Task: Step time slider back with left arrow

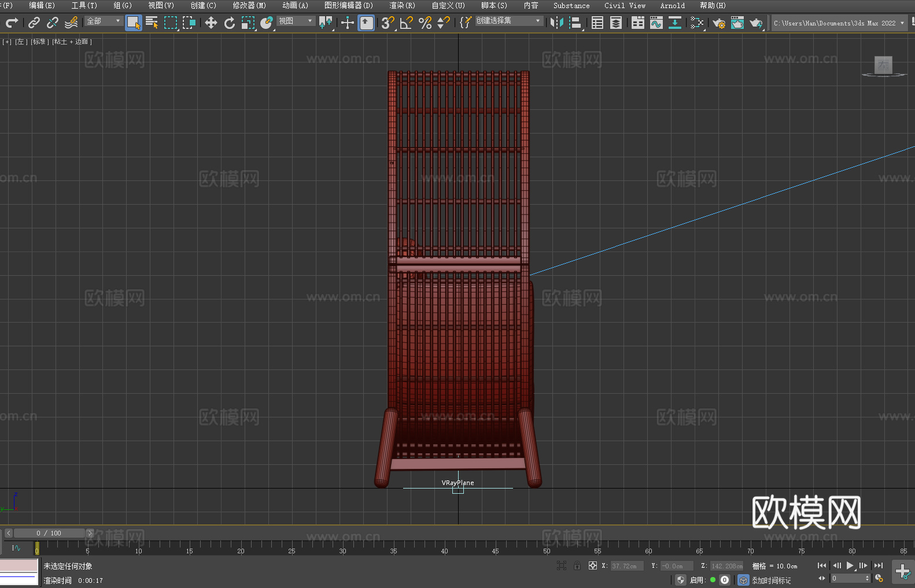Action: (x=9, y=533)
